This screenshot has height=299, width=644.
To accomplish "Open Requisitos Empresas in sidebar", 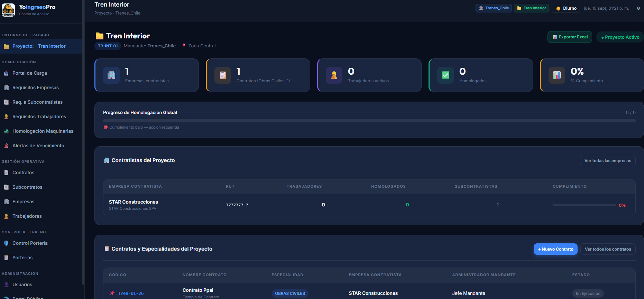I will 41,88.
